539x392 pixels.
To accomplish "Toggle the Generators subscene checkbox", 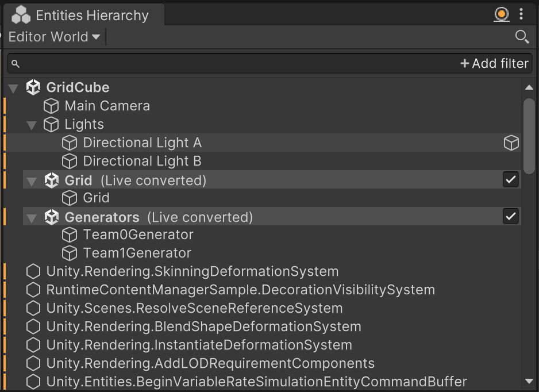I will coord(510,216).
